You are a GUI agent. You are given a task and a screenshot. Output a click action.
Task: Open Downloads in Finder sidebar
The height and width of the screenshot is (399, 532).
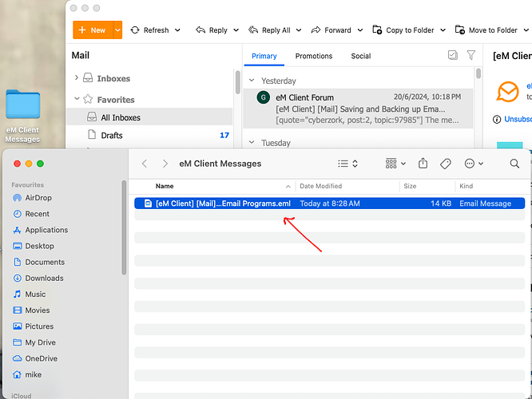tap(38, 279)
